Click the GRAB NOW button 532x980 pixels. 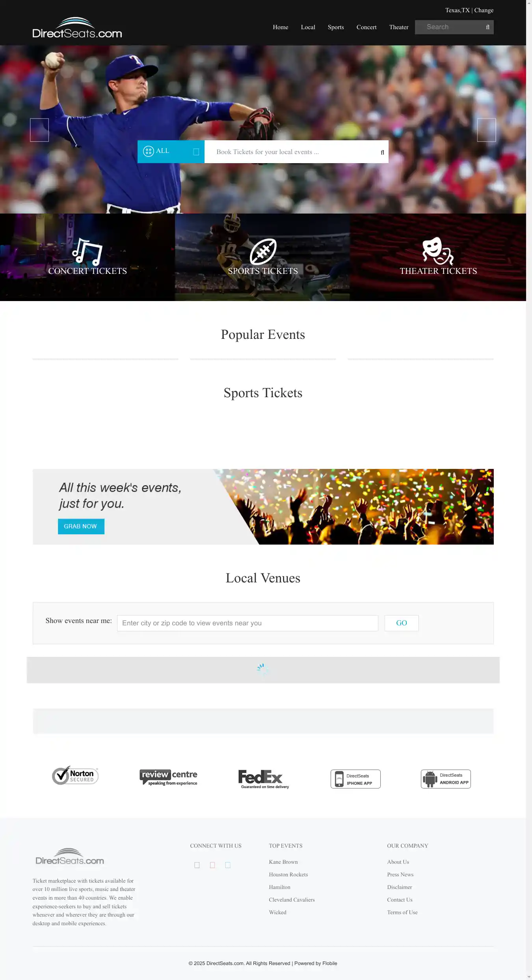(x=81, y=526)
